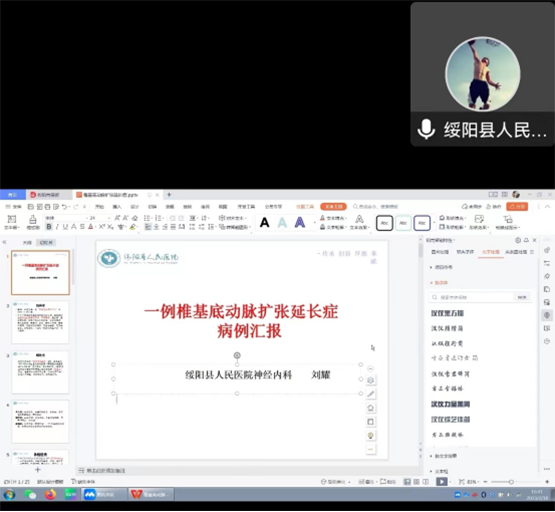Click the start slideshow play button
555x512 pixels.
(441, 482)
